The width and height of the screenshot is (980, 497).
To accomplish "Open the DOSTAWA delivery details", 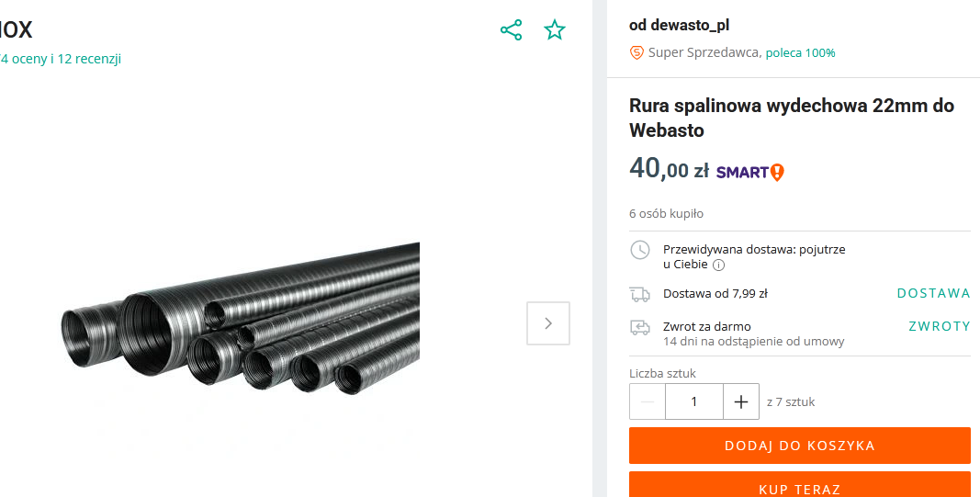I will [933, 294].
